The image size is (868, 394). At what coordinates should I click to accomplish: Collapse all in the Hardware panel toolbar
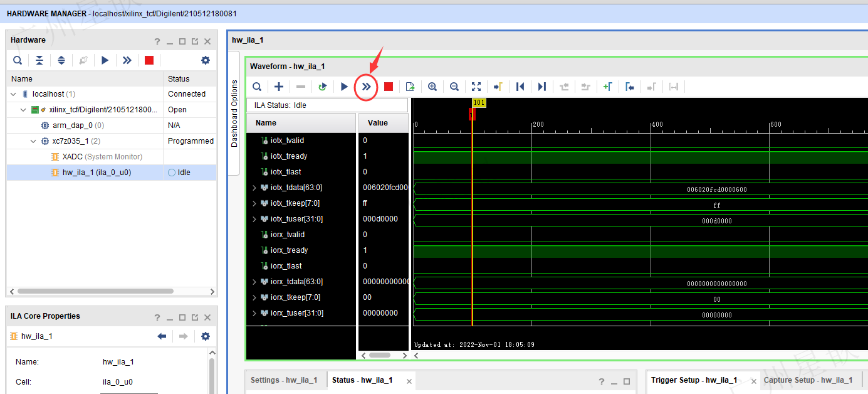coord(39,60)
